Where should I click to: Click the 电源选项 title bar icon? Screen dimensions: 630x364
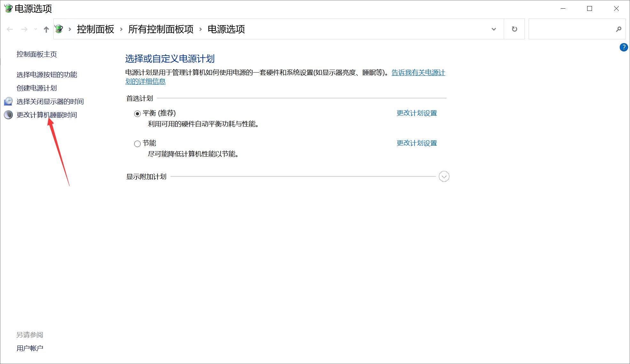(8, 9)
